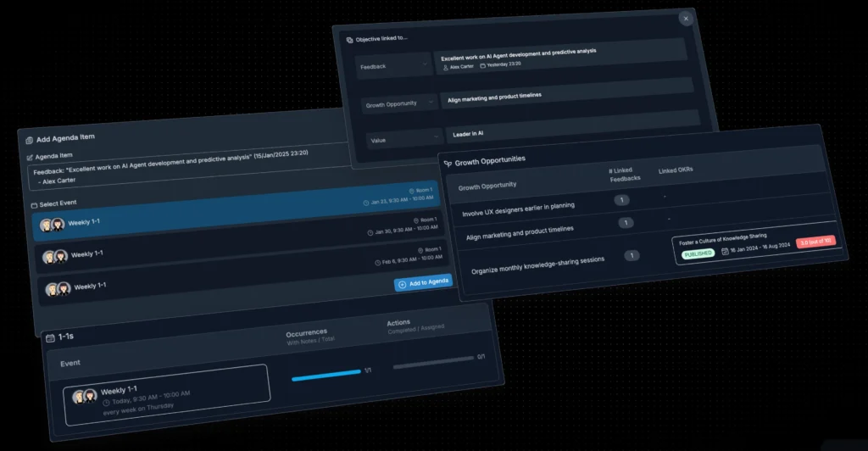Open Align marketing and product timelines row
Image resolution: width=868 pixels, height=451 pixels.
coord(520,232)
